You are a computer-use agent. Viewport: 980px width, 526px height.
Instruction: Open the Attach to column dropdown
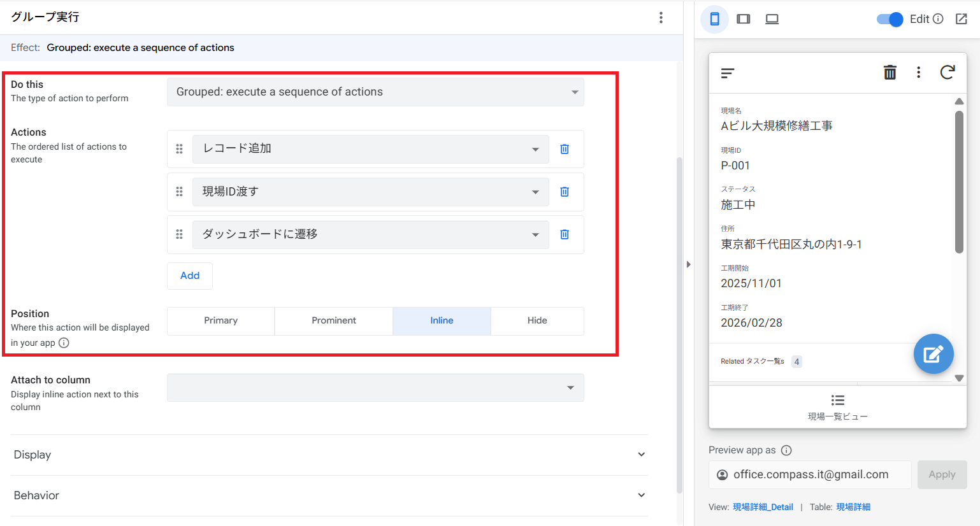coord(375,388)
